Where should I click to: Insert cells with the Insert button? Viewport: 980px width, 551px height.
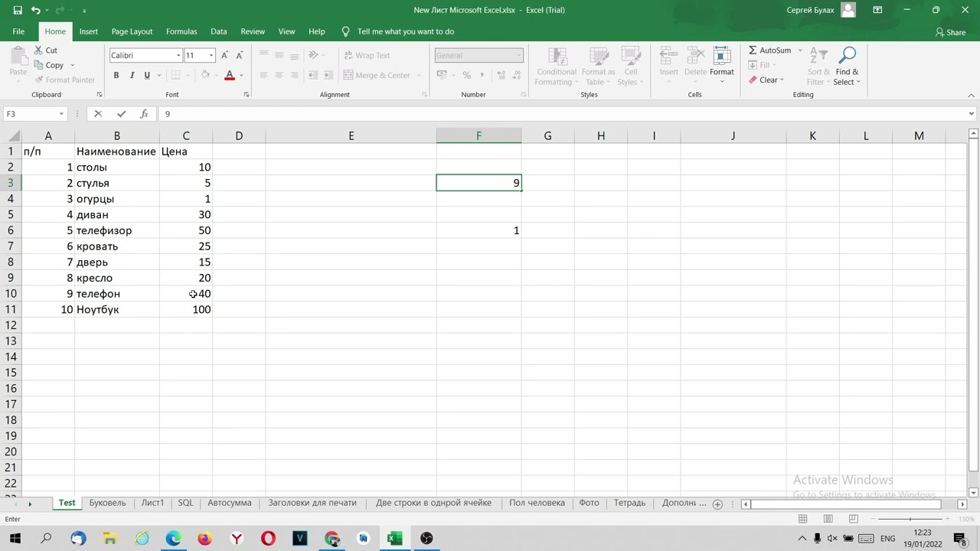coord(669,67)
